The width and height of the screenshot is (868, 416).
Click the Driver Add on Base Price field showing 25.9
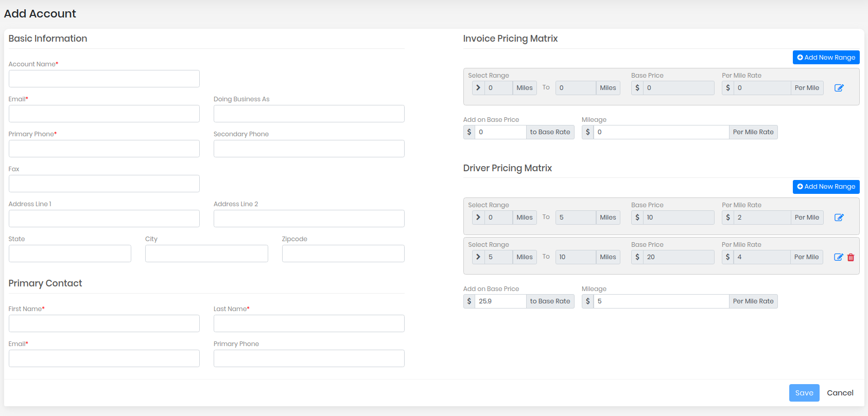[500, 301]
